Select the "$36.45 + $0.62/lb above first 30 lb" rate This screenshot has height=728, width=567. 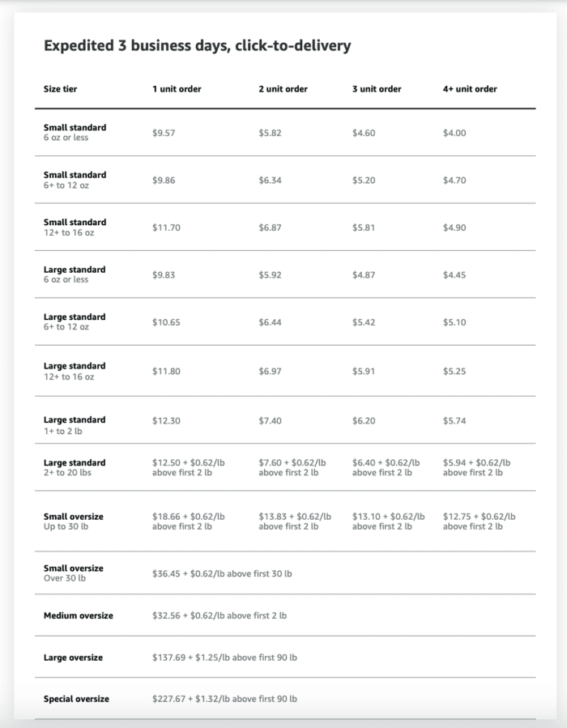222,573
